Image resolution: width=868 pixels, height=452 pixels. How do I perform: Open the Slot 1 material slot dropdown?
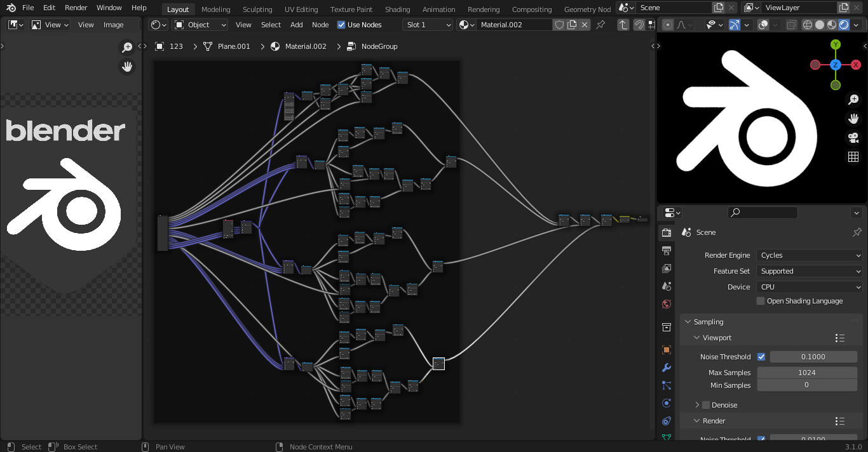tap(428, 25)
